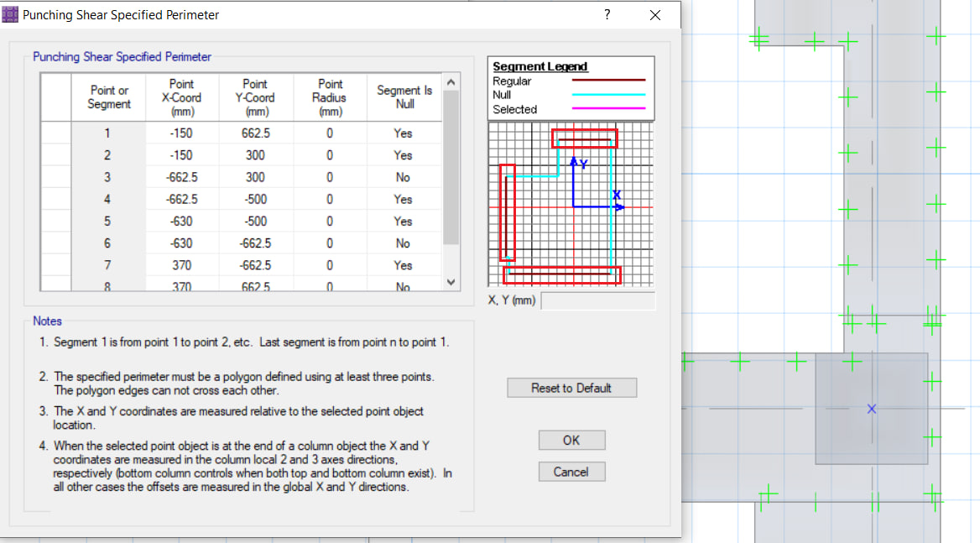Image resolution: width=980 pixels, height=543 pixels.
Task: Select point 7 row number cell
Action: tap(108, 265)
